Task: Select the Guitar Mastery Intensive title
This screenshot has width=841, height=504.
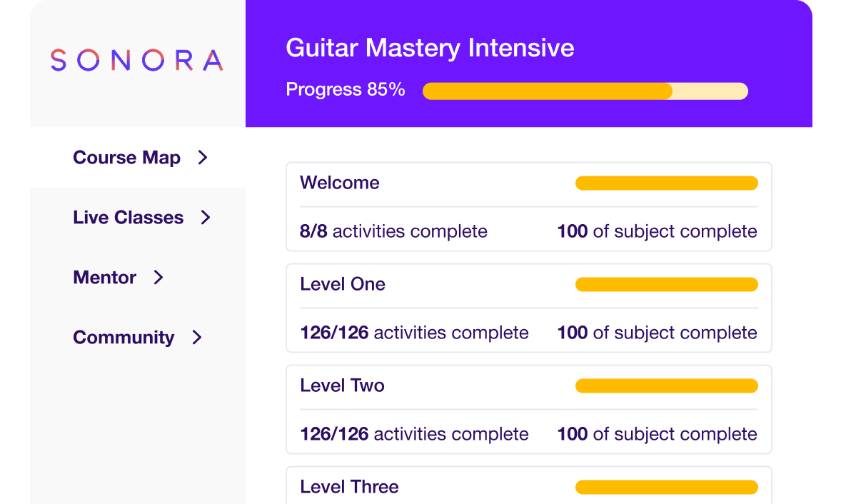Action: (x=430, y=49)
